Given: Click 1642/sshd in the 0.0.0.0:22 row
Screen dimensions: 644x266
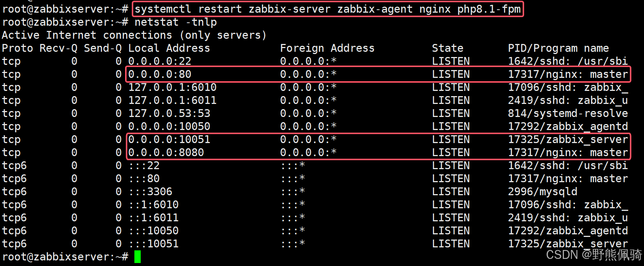Looking at the screenshot, I should (568, 61).
